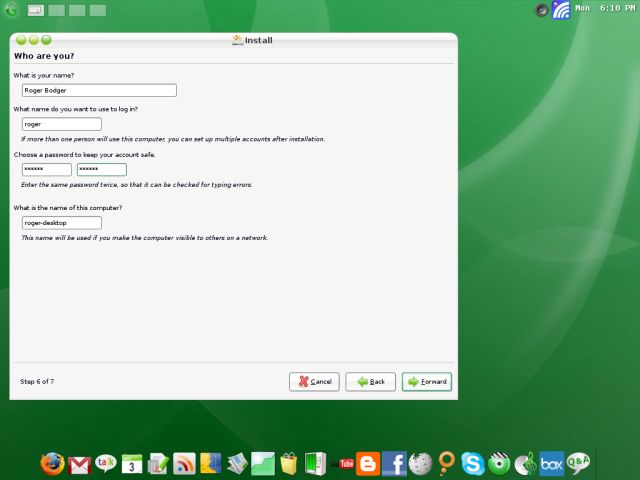This screenshot has height=480, width=640.
Task: Open Facebook from the dock
Action: [394, 464]
